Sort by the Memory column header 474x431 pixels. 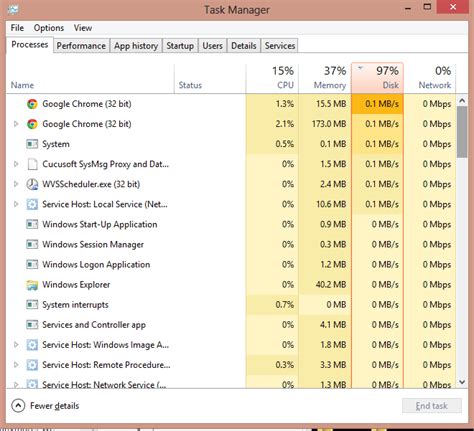pos(325,78)
